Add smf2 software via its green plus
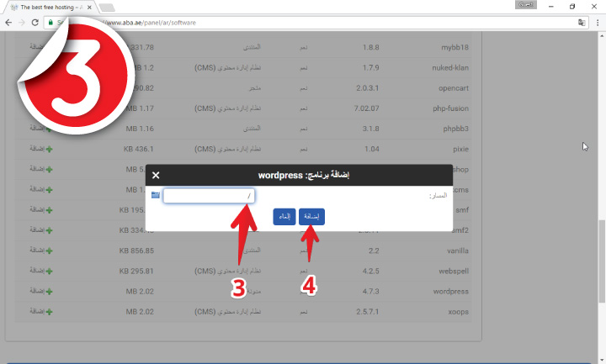 click(x=41, y=230)
